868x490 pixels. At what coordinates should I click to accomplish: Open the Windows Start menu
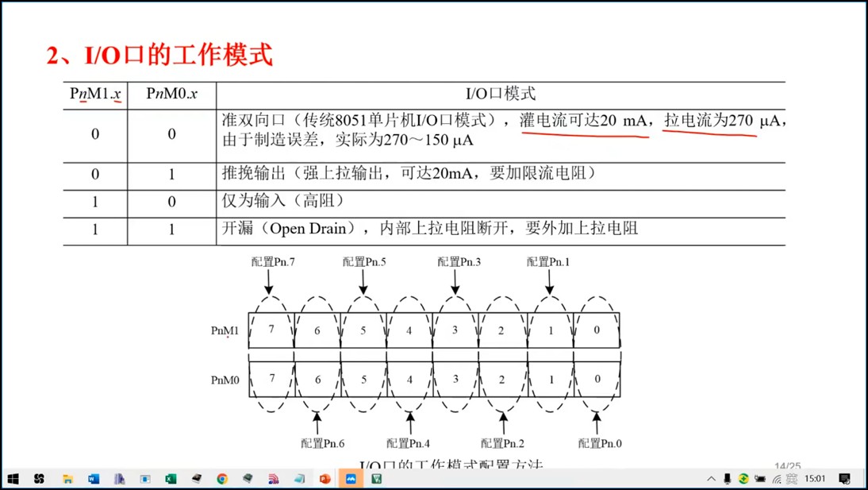pos(13,479)
